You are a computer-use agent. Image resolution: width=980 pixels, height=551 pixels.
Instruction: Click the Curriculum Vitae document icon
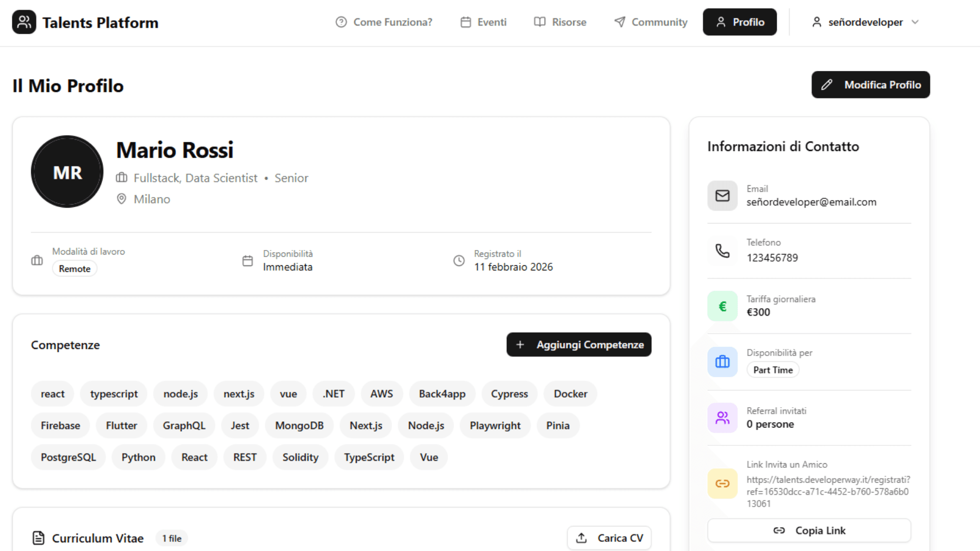(38, 538)
